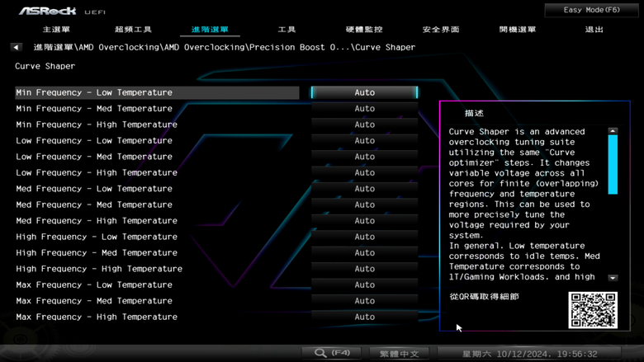Select the Low Frequency - High Temperature label
The image size is (644, 362).
[97, 172]
